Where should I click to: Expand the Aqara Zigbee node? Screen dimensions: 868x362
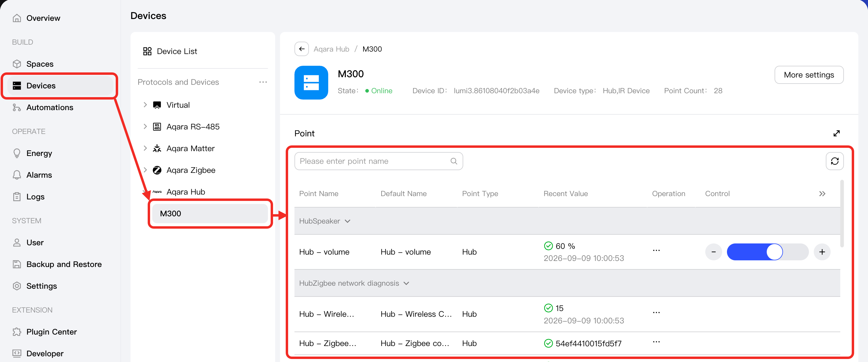pyautogui.click(x=145, y=170)
